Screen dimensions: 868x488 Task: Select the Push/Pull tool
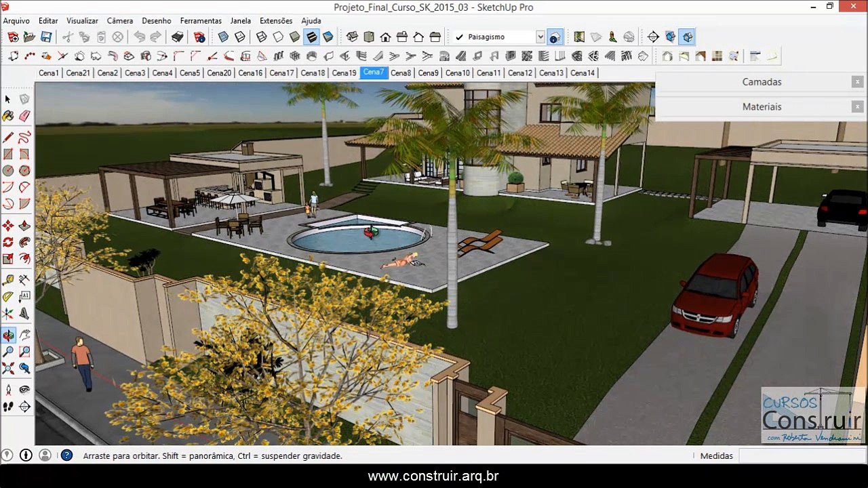(x=24, y=226)
